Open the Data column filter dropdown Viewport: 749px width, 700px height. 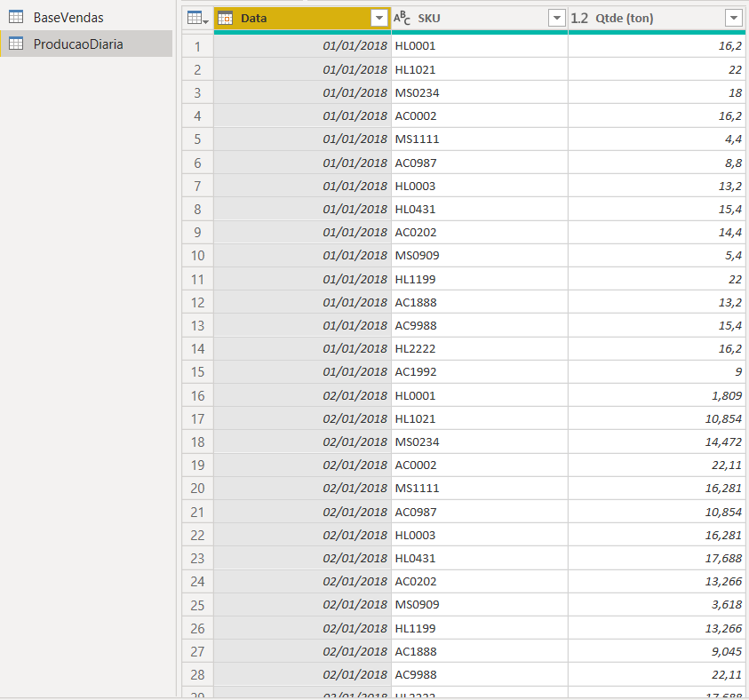[379, 19]
